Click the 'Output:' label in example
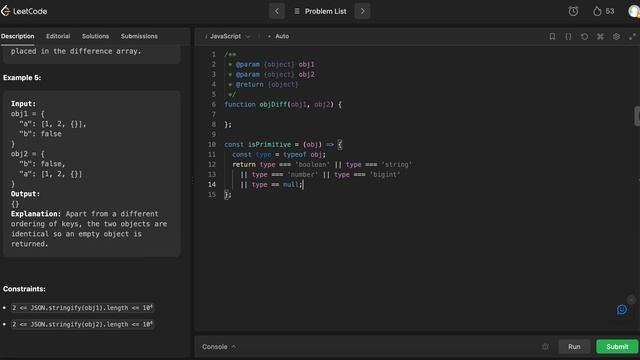The width and height of the screenshot is (640, 360). point(25,194)
